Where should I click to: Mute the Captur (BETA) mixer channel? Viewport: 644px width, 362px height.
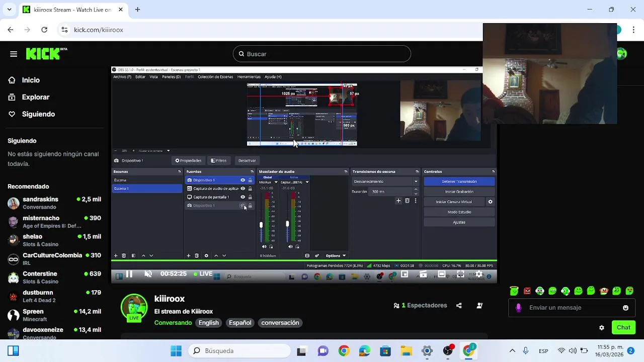tap(290, 246)
